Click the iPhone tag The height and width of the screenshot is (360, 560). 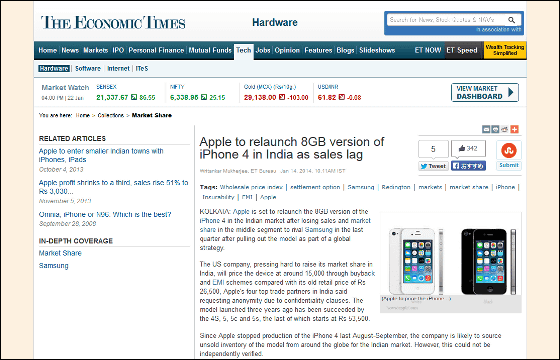click(x=505, y=187)
